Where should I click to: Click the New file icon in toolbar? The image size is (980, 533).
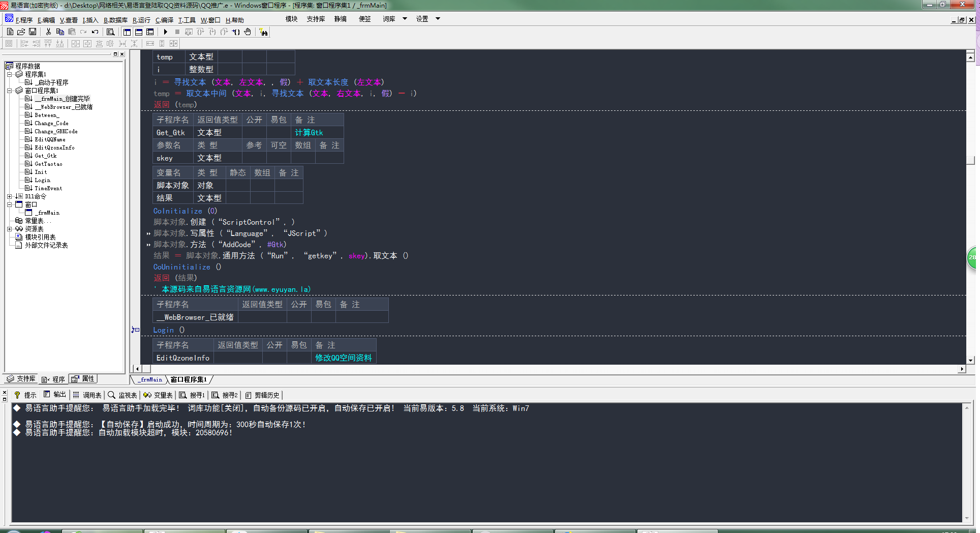(10, 32)
